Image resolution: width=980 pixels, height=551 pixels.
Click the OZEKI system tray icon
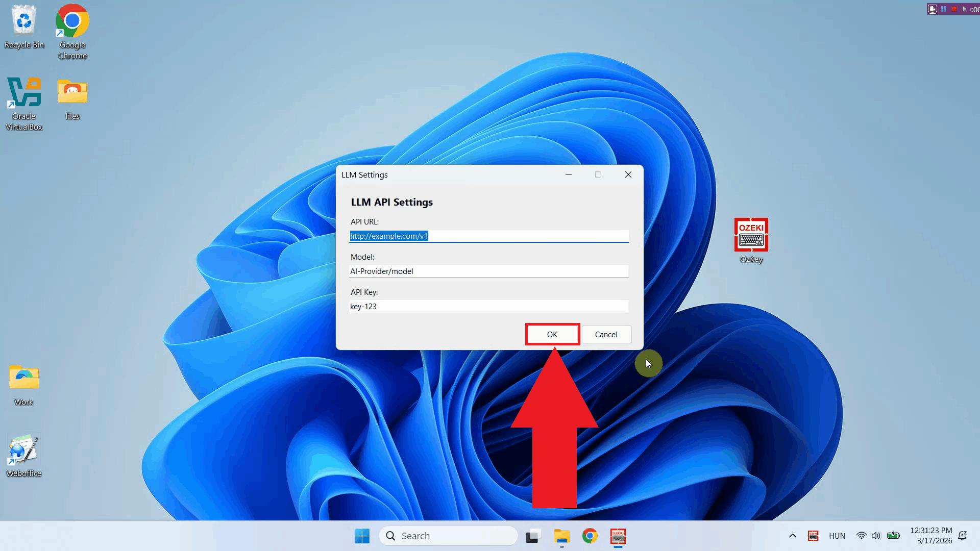pos(813,536)
